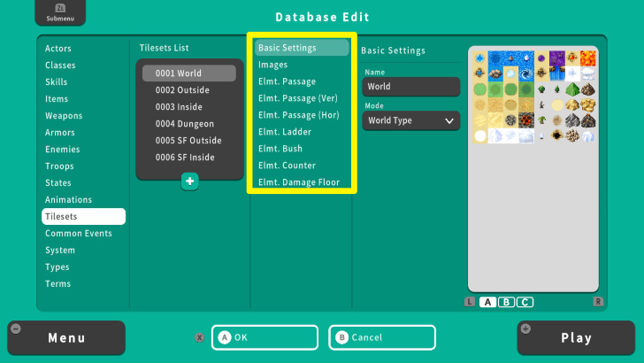Select the volcano mountain tile
Image resolution: width=644 pixels, height=363 pixels.
pyautogui.click(x=588, y=120)
